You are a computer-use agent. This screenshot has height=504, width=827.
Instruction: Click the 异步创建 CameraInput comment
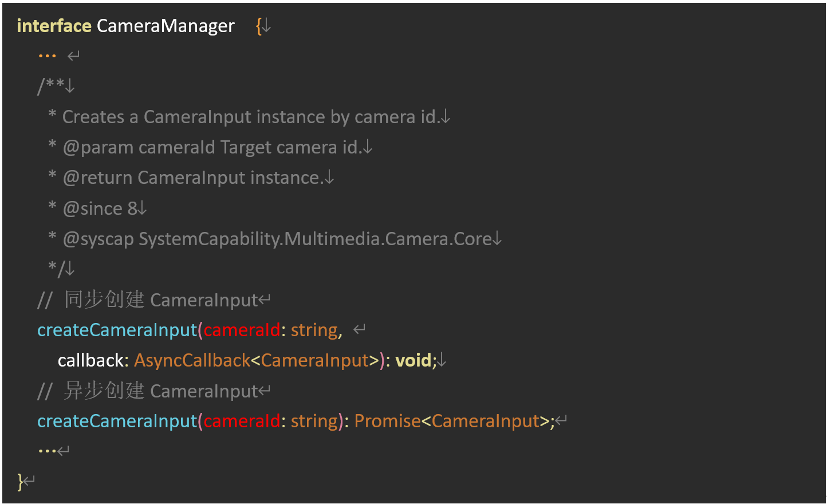coord(160,391)
